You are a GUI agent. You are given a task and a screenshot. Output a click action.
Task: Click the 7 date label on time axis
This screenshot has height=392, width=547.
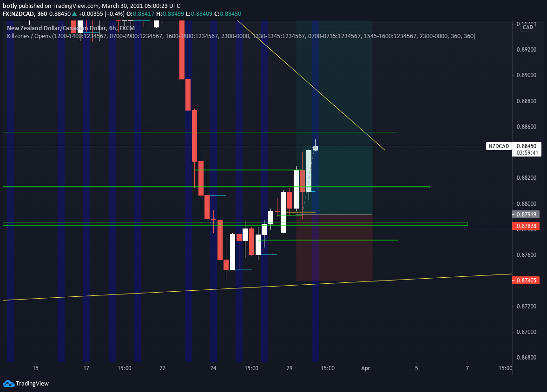pyautogui.click(x=468, y=368)
